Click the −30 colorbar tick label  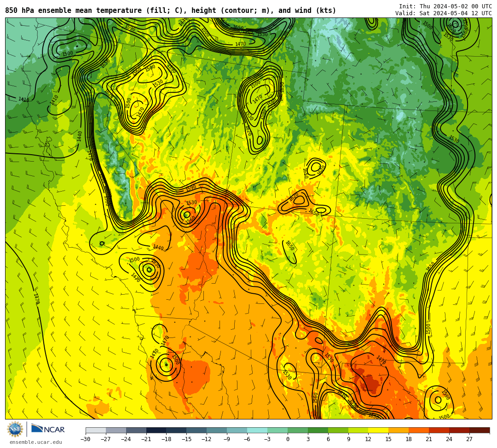pos(86,439)
